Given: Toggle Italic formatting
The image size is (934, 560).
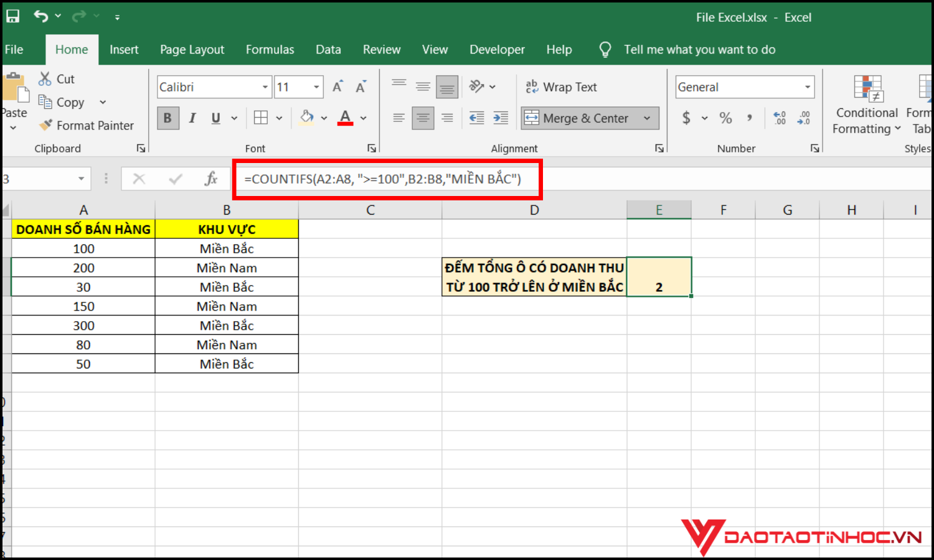Looking at the screenshot, I should (192, 118).
